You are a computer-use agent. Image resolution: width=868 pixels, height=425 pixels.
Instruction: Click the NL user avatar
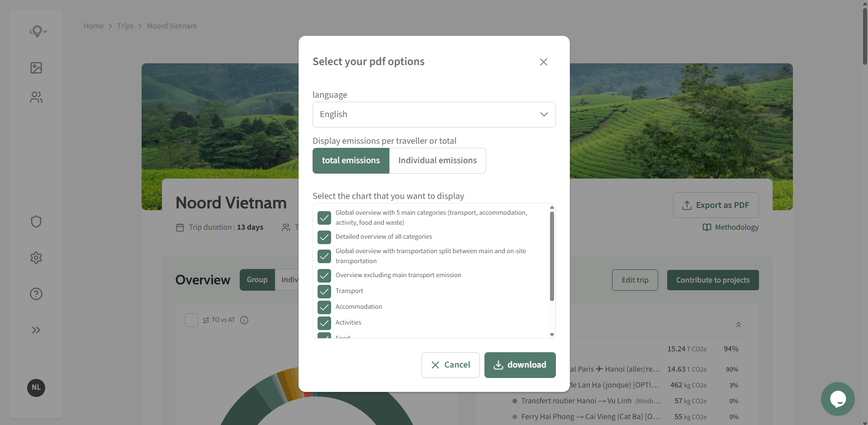click(36, 387)
